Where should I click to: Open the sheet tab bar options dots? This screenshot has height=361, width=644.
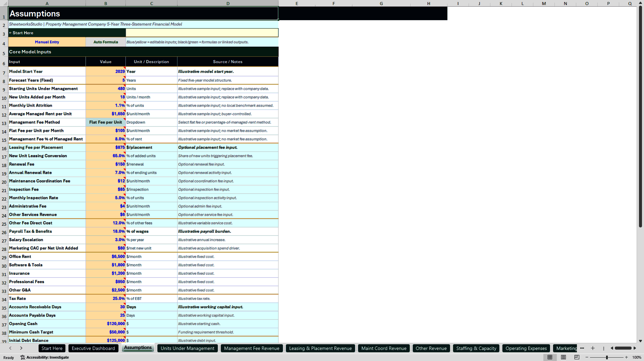tap(603, 349)
